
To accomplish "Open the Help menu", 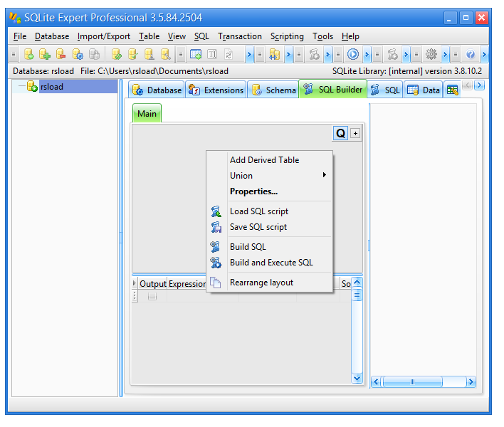I will tap(350, 36).
